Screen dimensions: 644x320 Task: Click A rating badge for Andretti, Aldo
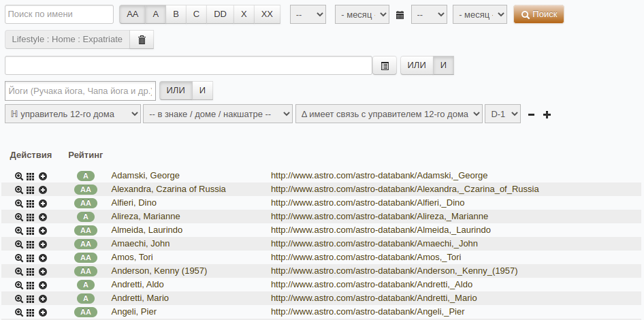click(85, 285)
